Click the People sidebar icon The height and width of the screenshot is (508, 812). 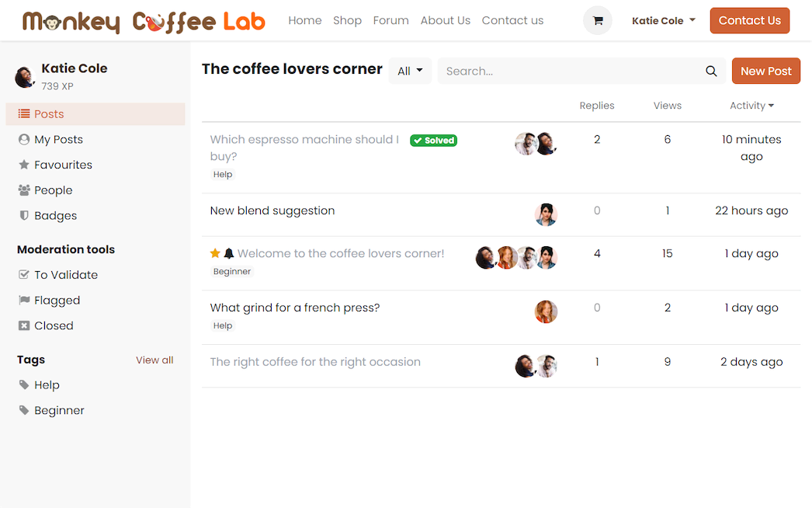(x=25, y=190)
